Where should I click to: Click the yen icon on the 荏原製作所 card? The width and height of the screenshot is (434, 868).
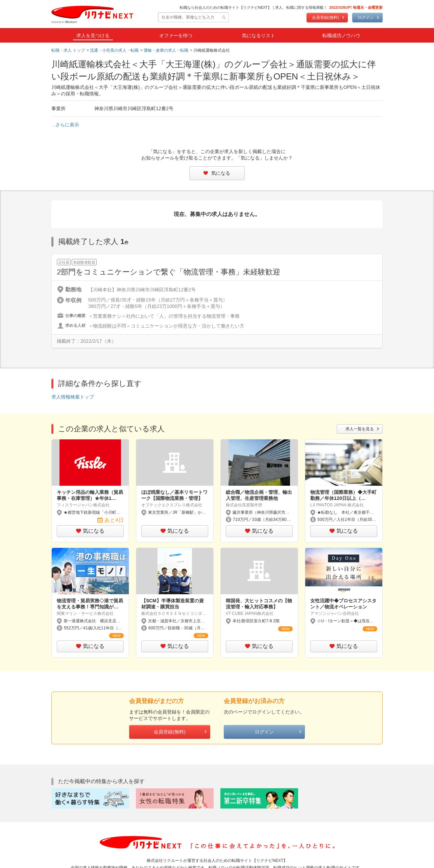[228, 520]
